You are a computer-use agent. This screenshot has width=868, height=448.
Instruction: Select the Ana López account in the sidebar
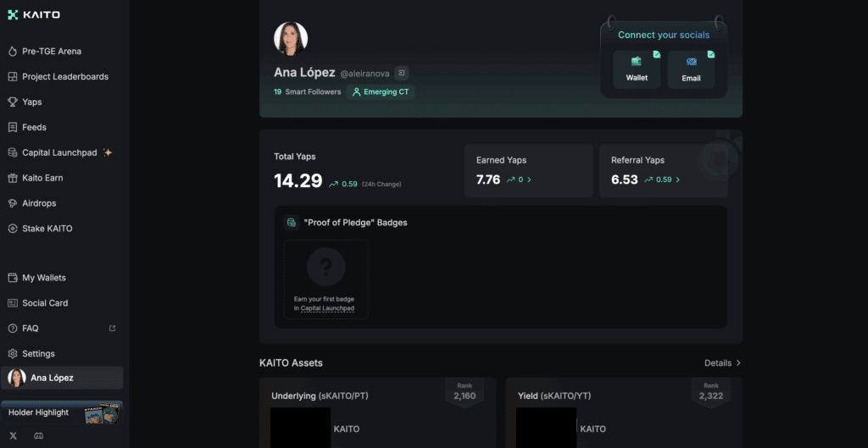point(62,378)
